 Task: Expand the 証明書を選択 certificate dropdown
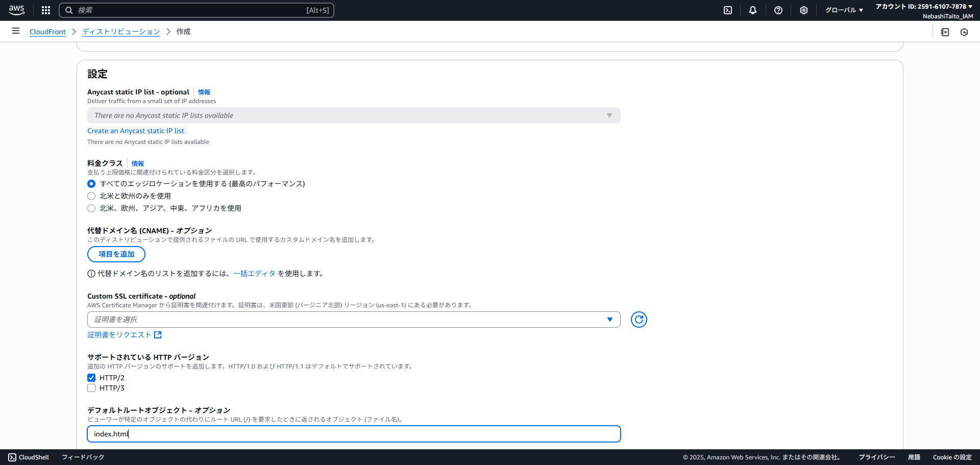353,320
